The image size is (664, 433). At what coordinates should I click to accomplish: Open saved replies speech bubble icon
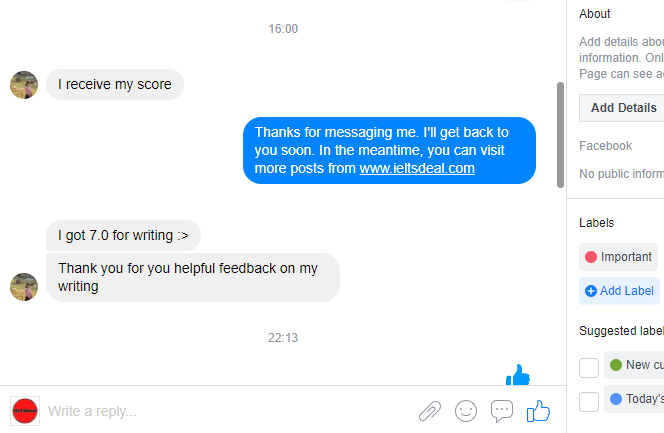502,411
